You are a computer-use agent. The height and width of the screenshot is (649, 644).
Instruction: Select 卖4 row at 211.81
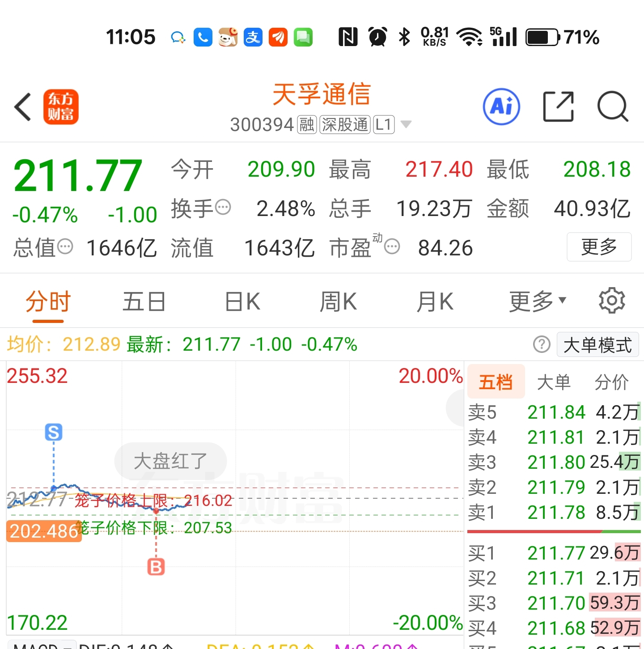(x=554, y=437)
